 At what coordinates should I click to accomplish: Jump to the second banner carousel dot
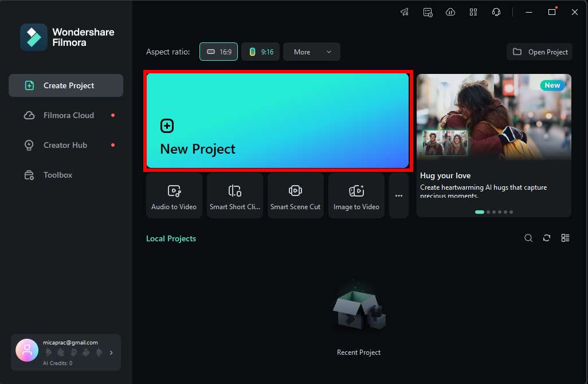tap(488, 212)
